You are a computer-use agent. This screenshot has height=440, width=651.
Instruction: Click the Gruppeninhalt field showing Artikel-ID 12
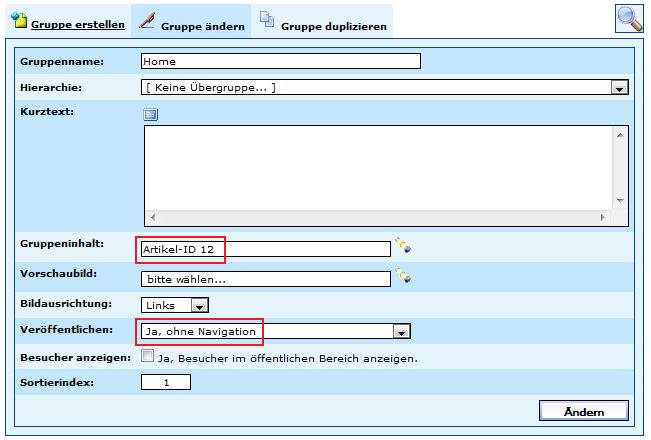[264, 249]
